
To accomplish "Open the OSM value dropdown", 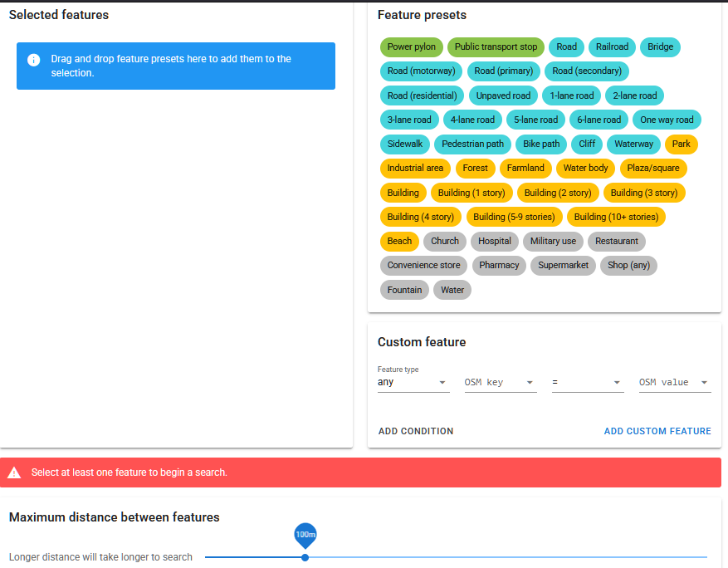I will click(674, 383).
